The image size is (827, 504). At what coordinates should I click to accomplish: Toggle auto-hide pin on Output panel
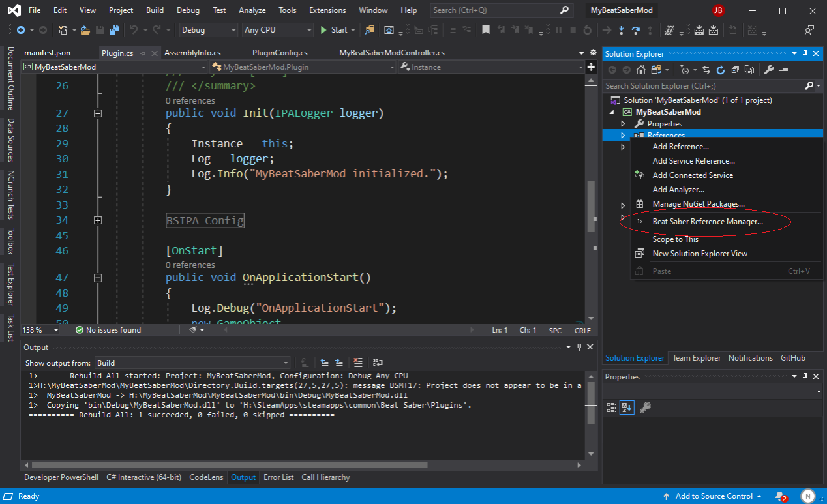[x=580, y=348]
